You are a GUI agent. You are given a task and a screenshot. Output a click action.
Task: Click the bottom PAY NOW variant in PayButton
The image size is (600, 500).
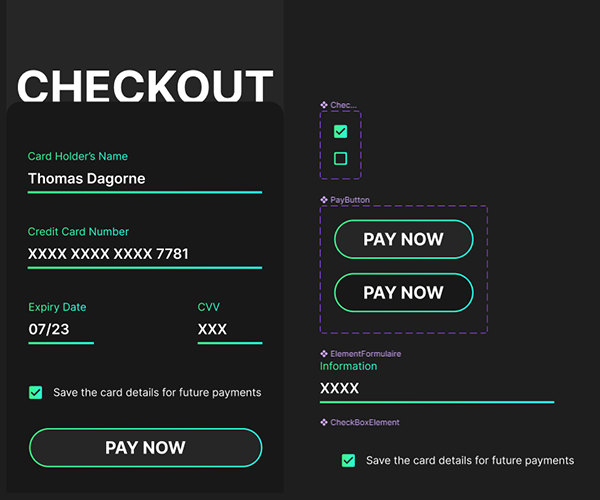[403, 293]
